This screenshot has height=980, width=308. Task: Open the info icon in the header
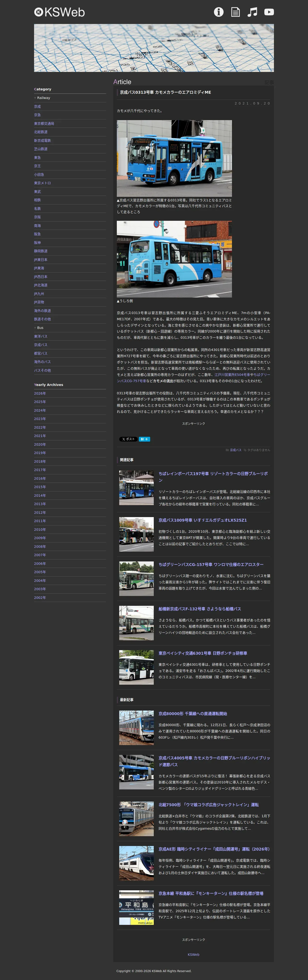pos(219,12)
